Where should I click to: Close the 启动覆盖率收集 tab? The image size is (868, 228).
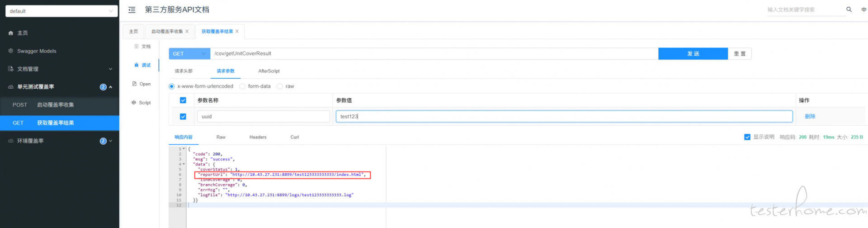[x=187, y=32]
